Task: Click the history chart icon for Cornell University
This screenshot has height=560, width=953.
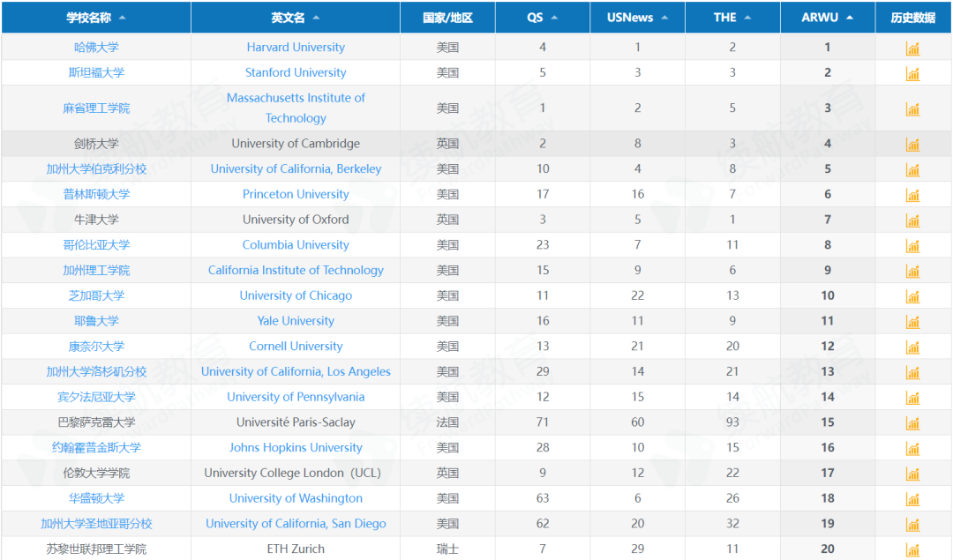Action: (x=913, y=347)
